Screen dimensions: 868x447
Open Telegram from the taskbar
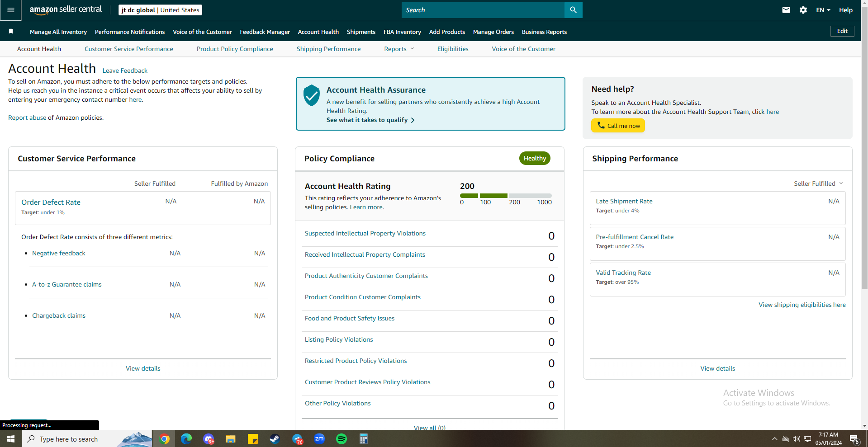[x=297, y=439]
